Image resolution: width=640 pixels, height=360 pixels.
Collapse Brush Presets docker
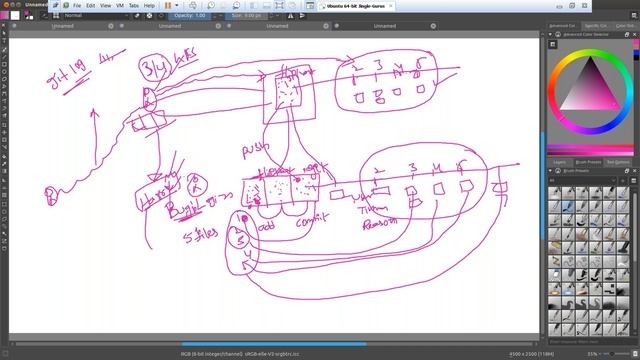(x=550, y=171)
